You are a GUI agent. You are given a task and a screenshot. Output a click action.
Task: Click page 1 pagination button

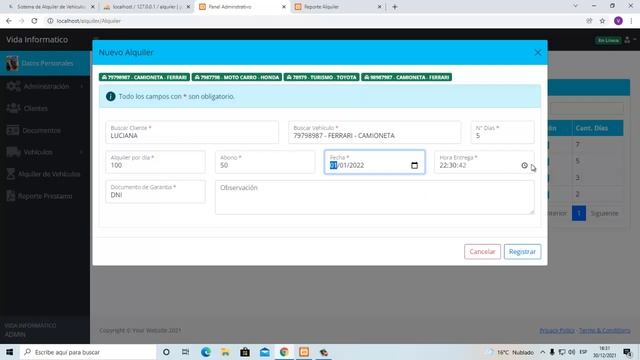[x=579, y=213]
